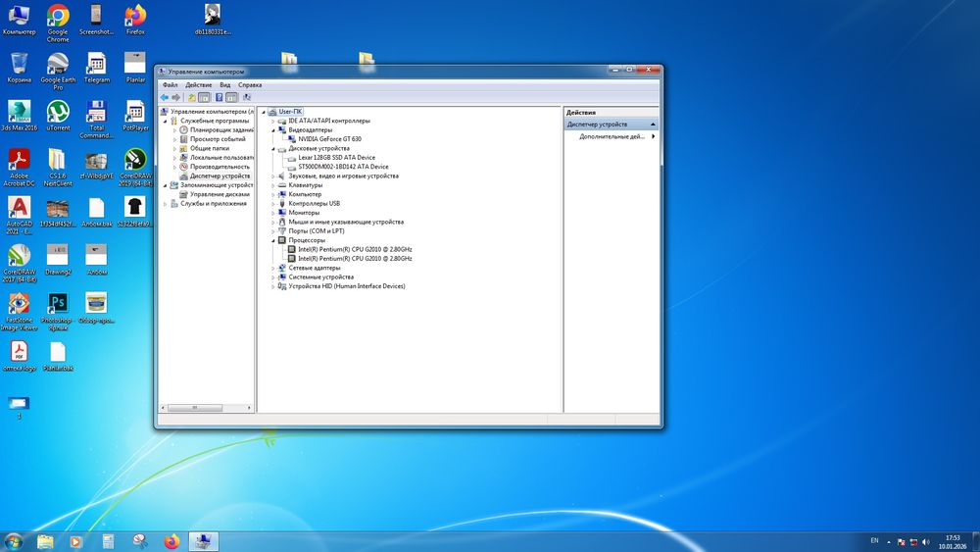The image size is (980, 552).
Task: Click the Help icon in the toolbar
Action: [219, 98]
